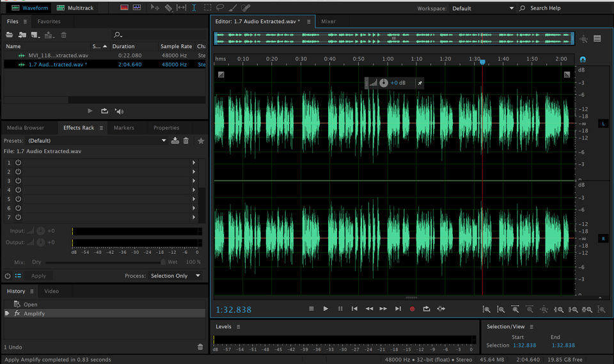The height and width of the screenshot is (364, 614).
Task: Open the Media Browser tab
Action: [x=26, y=128]
